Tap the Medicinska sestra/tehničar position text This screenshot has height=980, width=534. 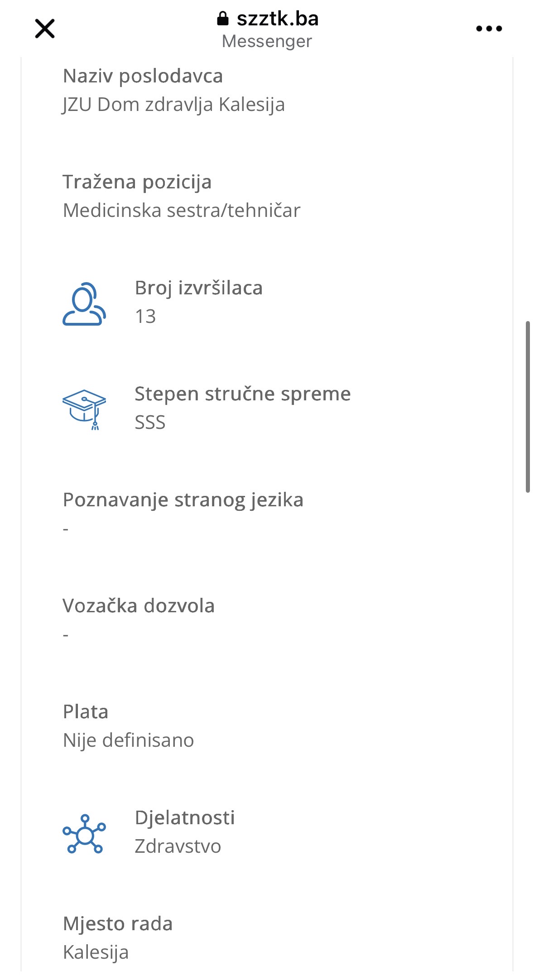[x=182, y=211]
